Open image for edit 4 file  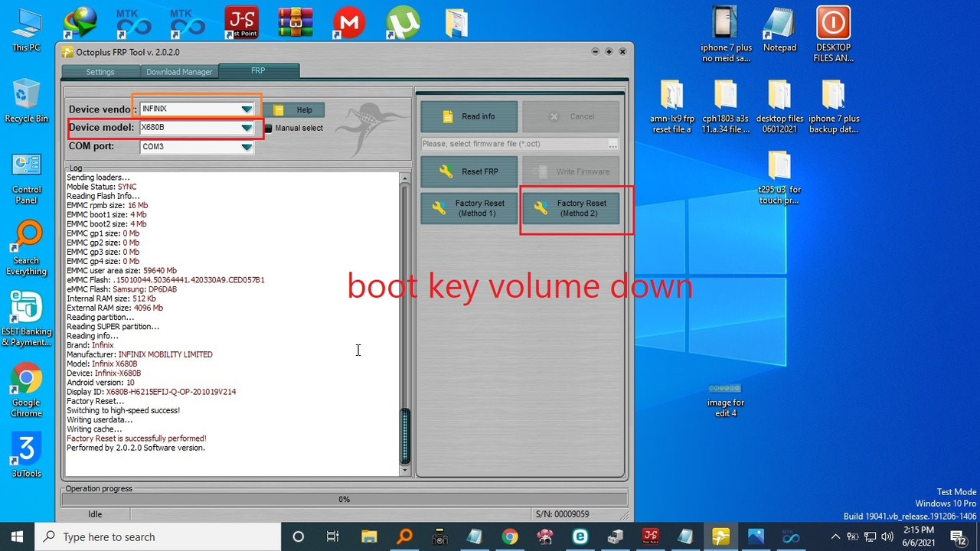(725, 399)
